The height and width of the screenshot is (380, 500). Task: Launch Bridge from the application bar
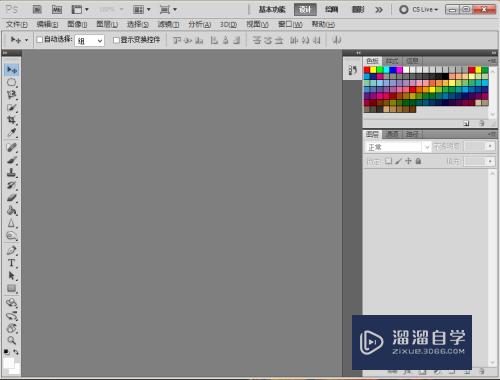pyautogui.click(x=37, y=10)
